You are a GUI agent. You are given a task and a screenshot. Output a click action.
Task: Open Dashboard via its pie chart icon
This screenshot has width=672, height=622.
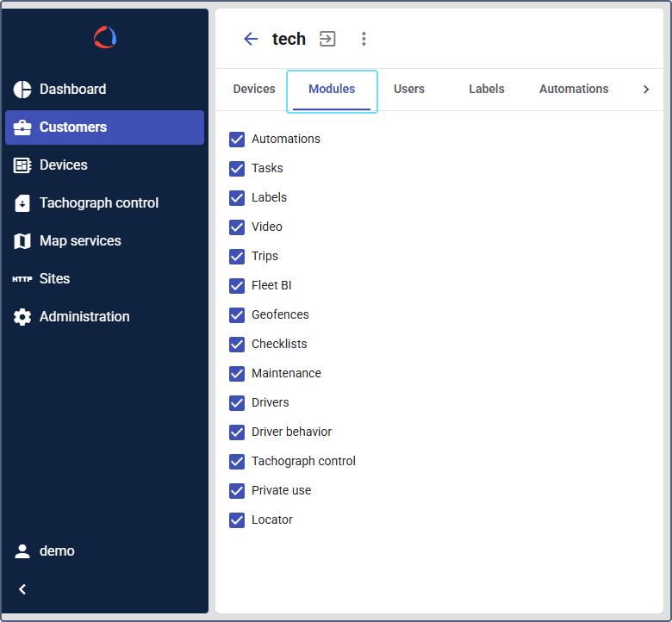click(22, 90)
